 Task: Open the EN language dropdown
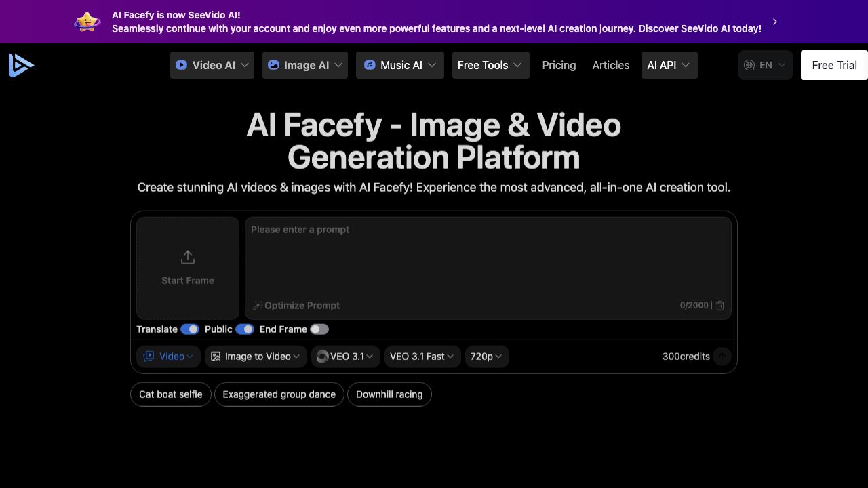tap(766, 65)
